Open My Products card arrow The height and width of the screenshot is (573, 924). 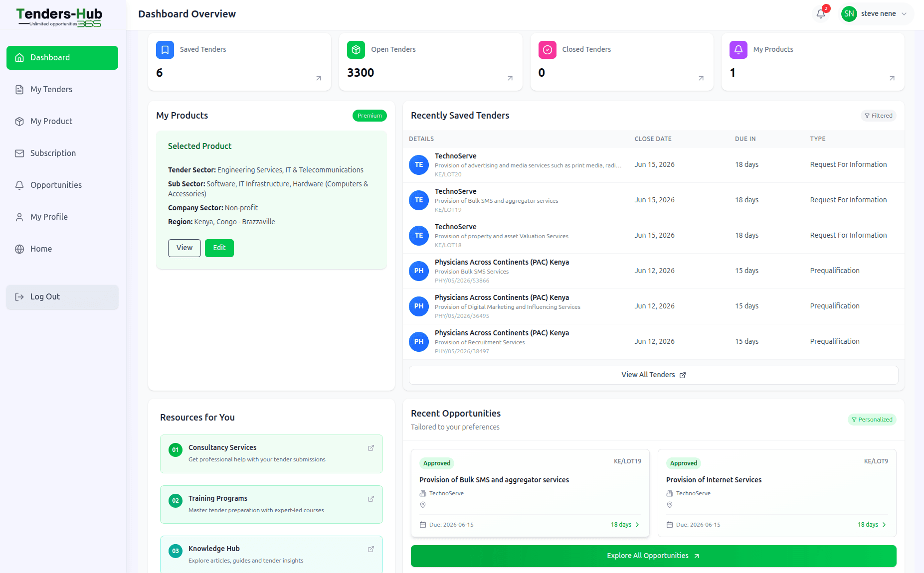coord(892,78)
